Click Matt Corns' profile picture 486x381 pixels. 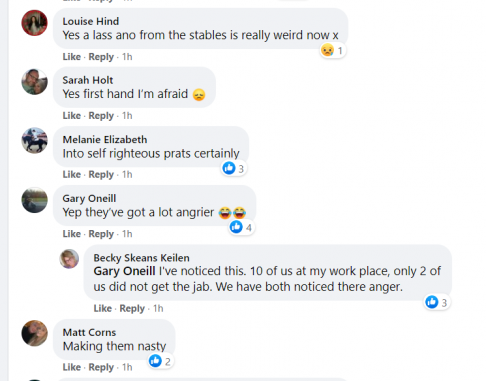[x=34, y=333]
